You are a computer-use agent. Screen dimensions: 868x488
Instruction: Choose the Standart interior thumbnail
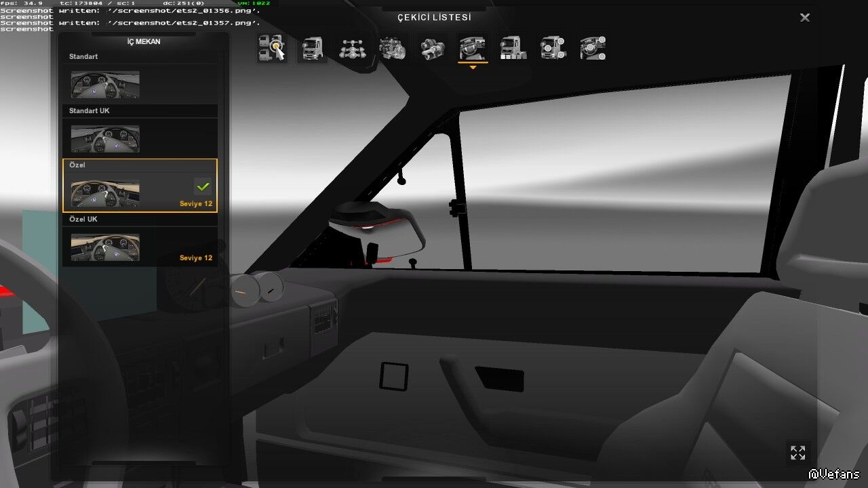click(105, 85)
